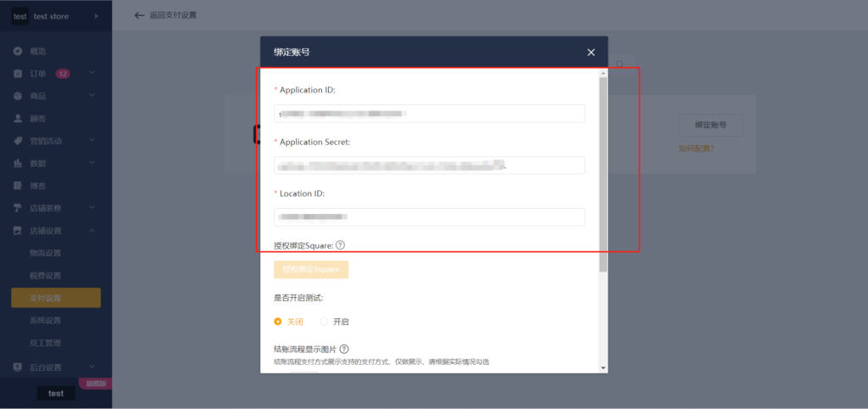This screenshot has width=868, height=409.
Task: Click the Location ID input field
Action: (x=429, y=217)
